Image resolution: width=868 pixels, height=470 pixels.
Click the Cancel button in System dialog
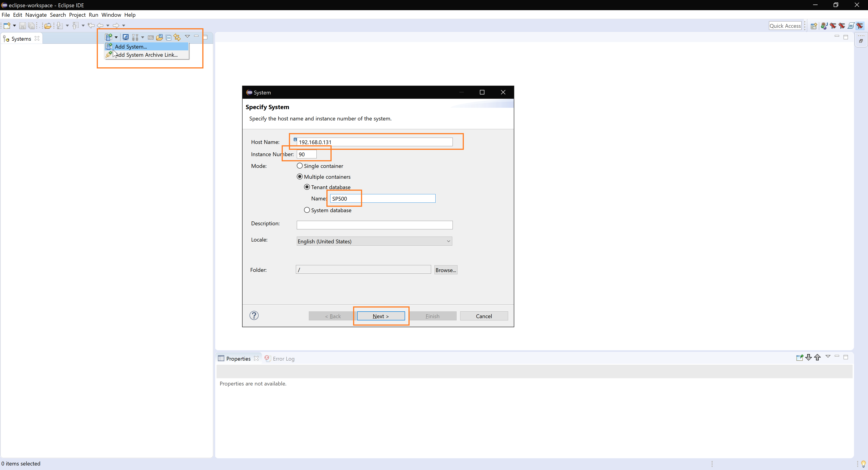pos(484,316)
